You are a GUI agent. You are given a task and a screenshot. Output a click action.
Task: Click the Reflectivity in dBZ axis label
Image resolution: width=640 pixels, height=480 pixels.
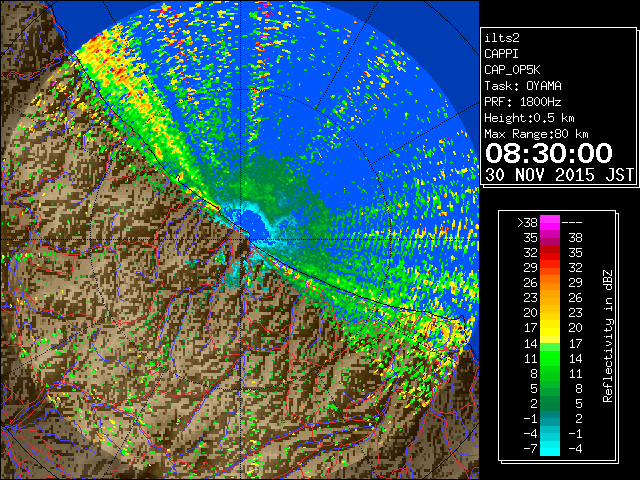[608, 336]
